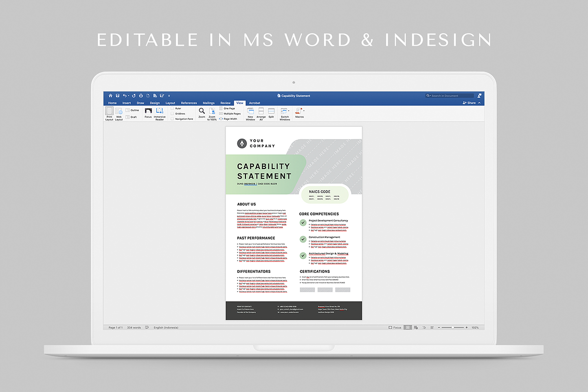Click the Zoom magnifier icon
Screen dimensions: 588x392
tap(202, 112)
